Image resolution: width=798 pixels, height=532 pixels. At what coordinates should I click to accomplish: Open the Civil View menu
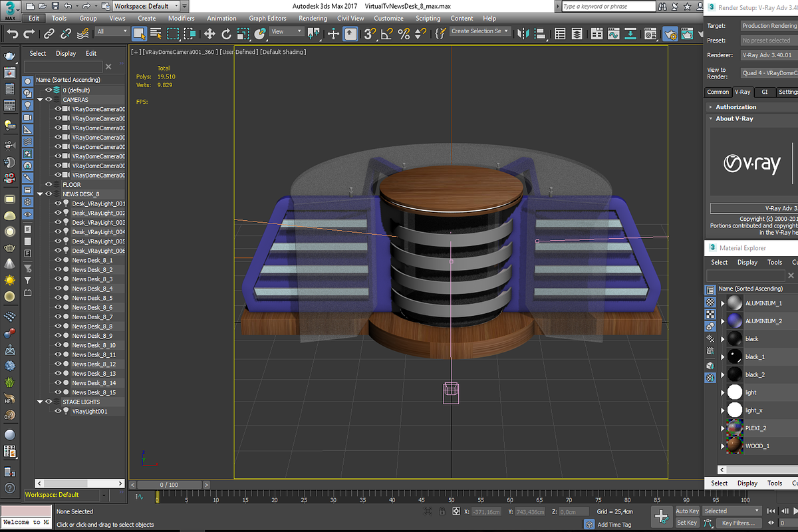tap(350, 19)
